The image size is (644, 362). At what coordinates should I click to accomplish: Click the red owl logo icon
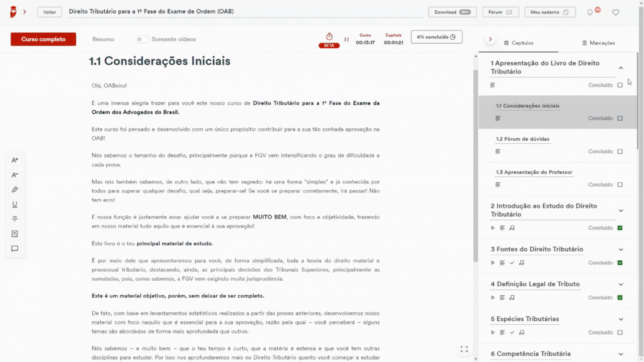pos(13,12)
